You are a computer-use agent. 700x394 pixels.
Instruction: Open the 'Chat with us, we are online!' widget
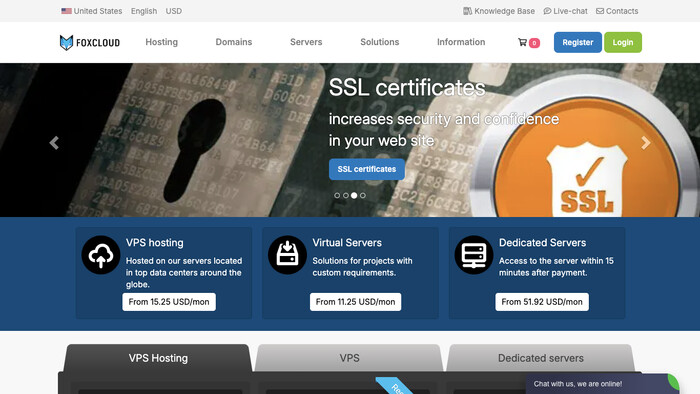click(602, 384)
